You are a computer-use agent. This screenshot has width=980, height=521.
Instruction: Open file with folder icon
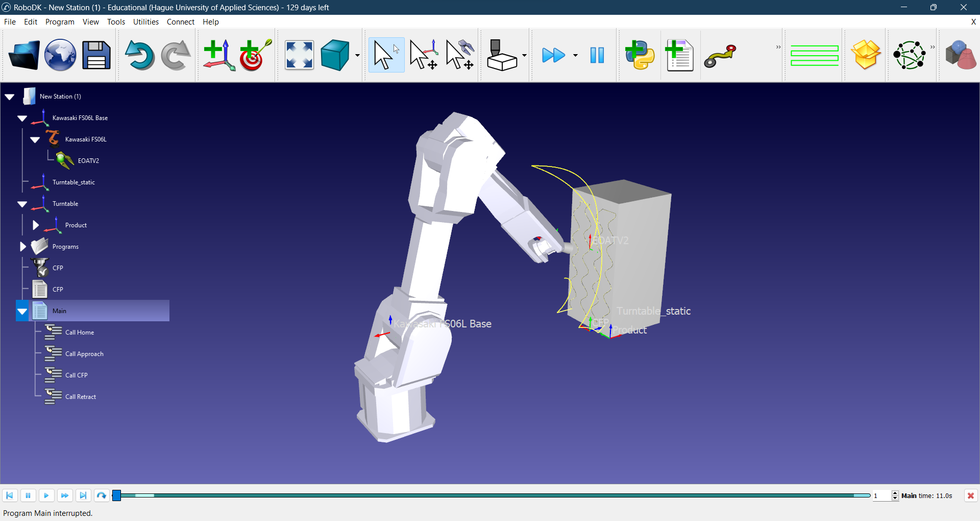point(24,55)
